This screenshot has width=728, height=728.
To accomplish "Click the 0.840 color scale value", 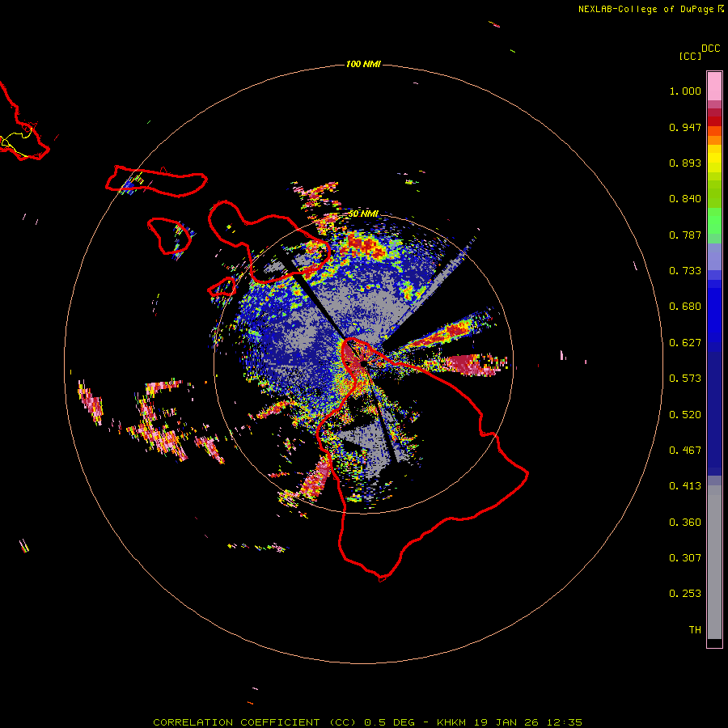I will (685, 199).
